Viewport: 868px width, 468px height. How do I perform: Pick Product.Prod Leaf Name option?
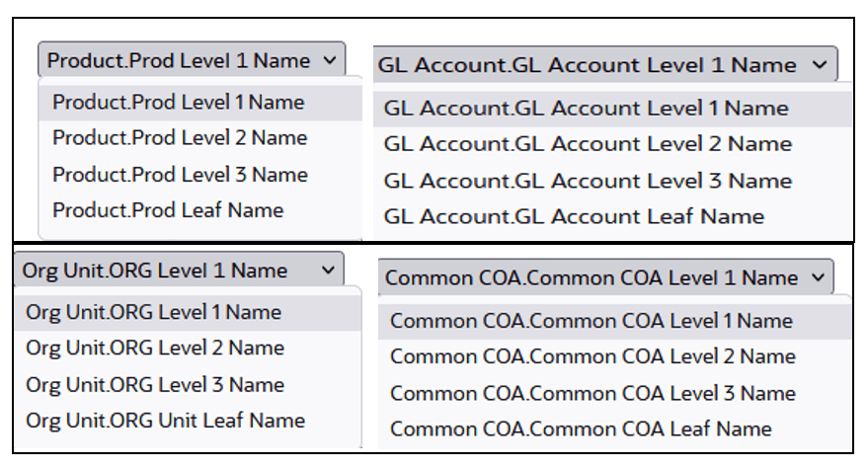tap(200, 210)
